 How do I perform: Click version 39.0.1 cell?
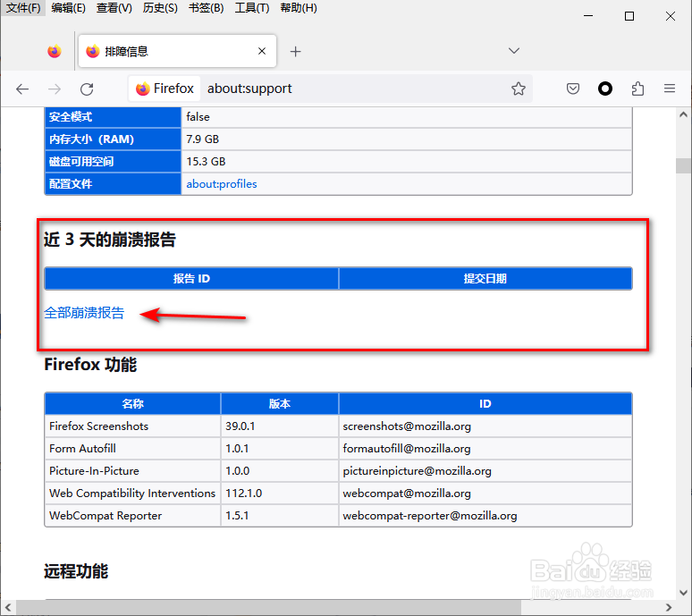pyautogui.click(x=280, y=426)
